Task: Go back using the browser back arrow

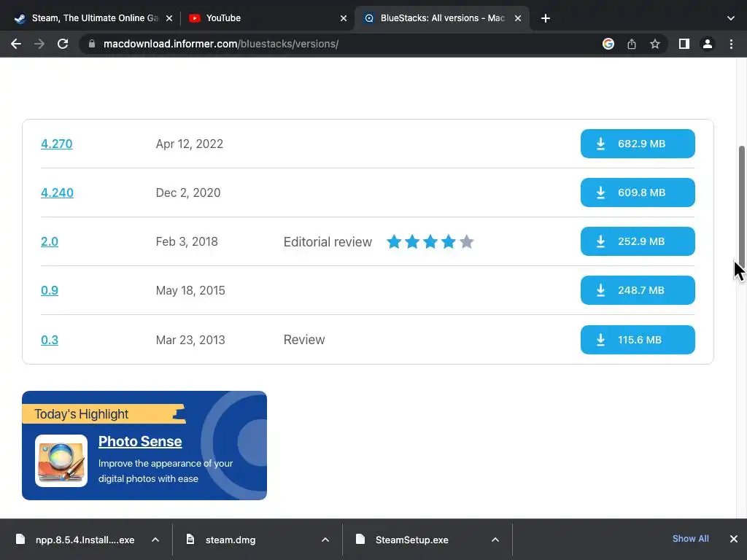Action: [x=16, y=44]
